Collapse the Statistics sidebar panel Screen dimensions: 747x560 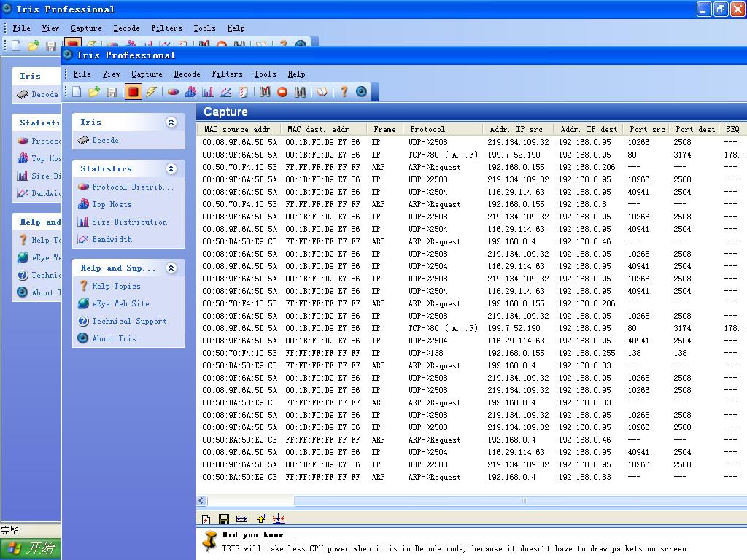171,169
